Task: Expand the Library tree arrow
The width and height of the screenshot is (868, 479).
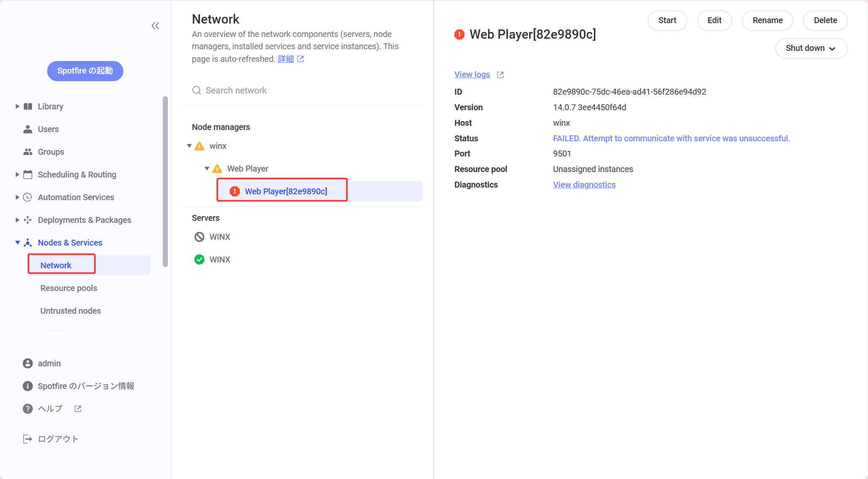Action: pos(17,106)
